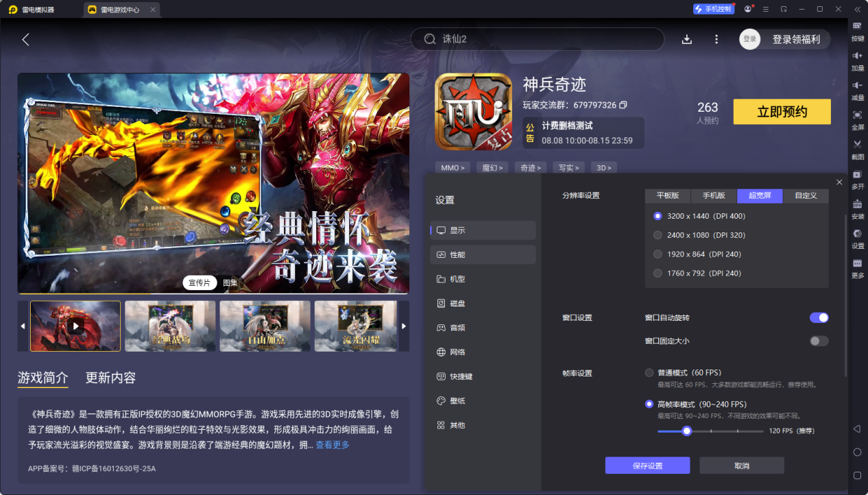868x495 pixels.
Task: Open the 机型 settings section
Action: pos(483,279)
